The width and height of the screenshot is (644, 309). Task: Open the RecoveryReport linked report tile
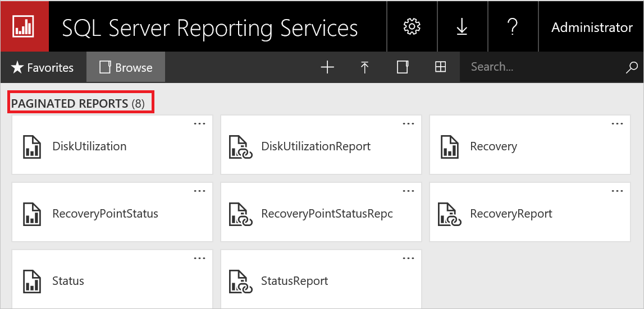pyautogui.click(x=511, y=214)
